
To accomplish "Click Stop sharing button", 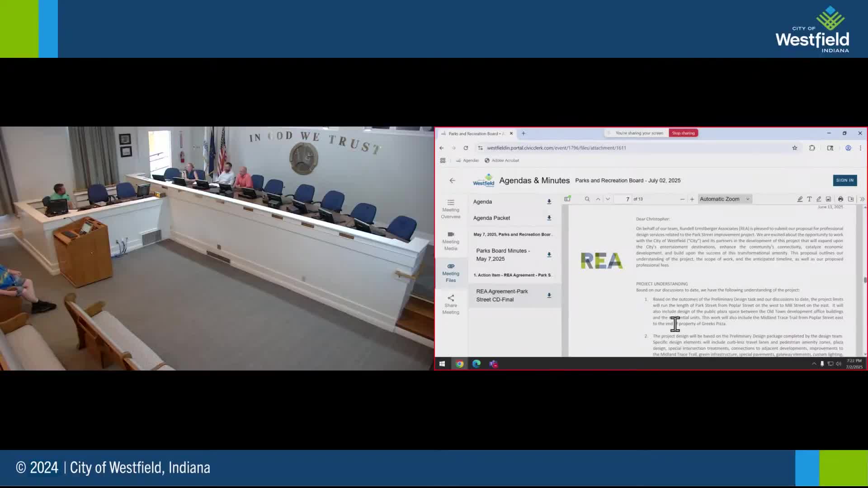I will [x=683, y=133].
